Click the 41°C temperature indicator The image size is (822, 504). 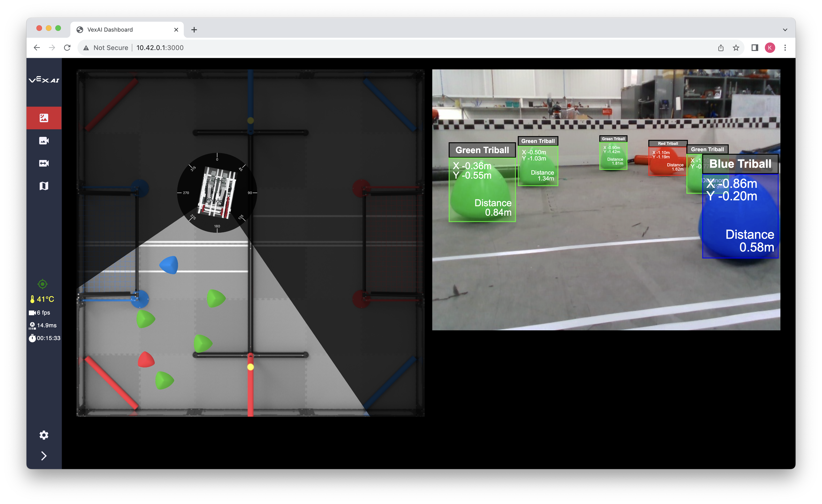click(x=42, y=299)
